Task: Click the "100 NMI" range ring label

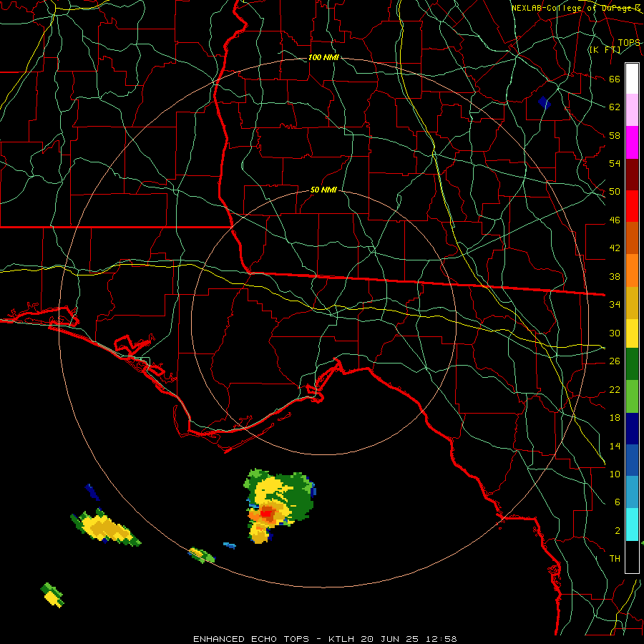Action: tap(323, 57)
